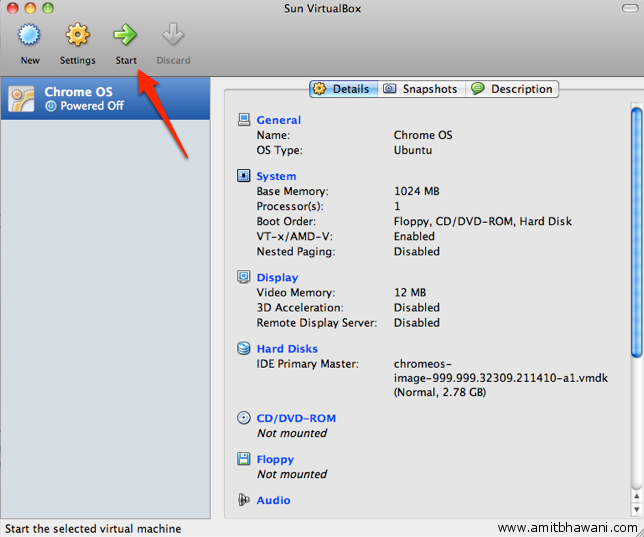The height and width of the screenshot is (537, 644).
Task: Open Settings via the gear icon
Action: click(78, 35)
